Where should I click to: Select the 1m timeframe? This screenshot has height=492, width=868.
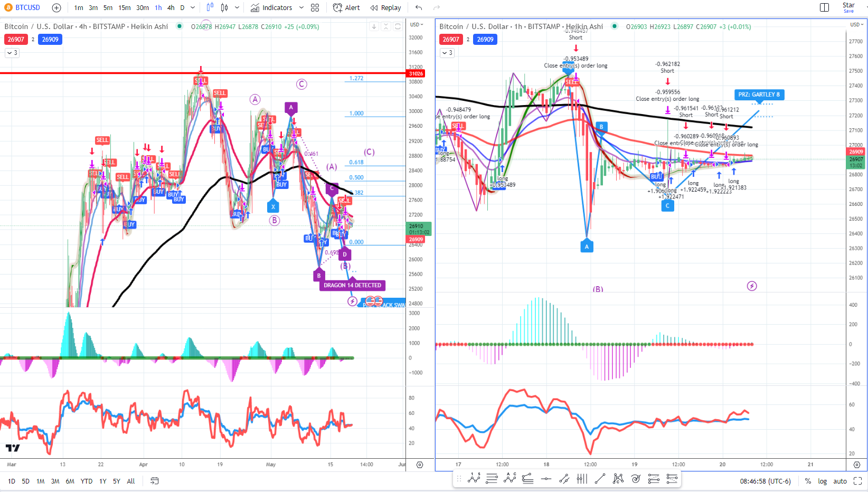click(79, 7)
